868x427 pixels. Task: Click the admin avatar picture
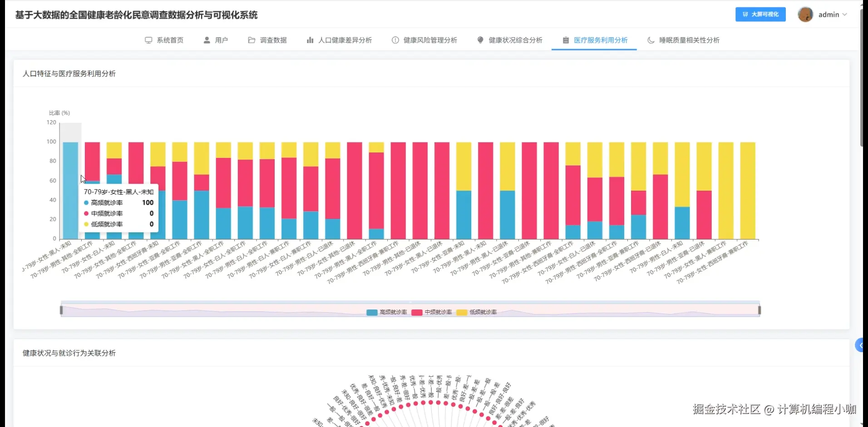[805, 15]
